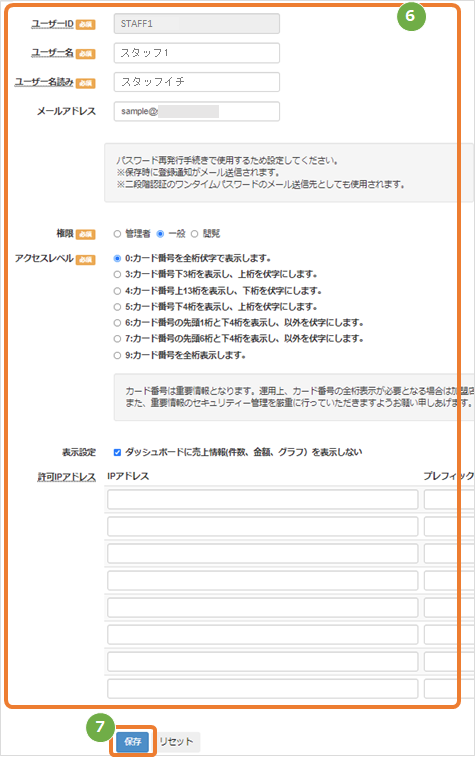Choose access level 9 show all digits
The image size is (475, 757).
pyautogui.click(x=117, y=355)
